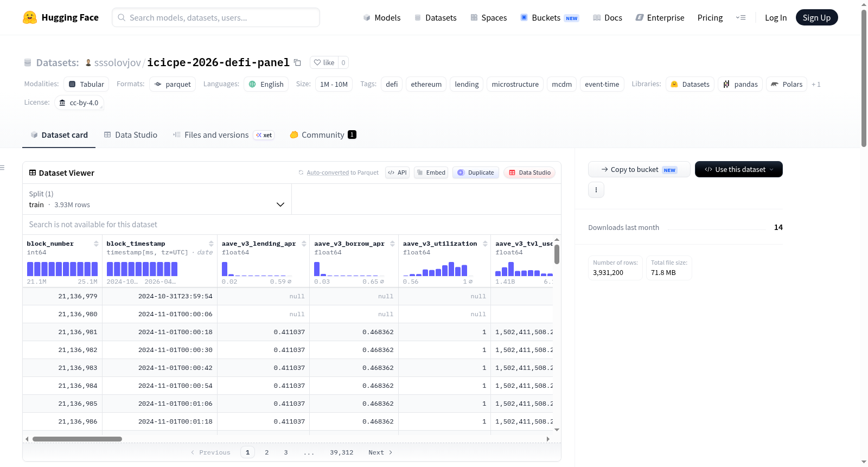The image size is (868, 467).
Task: Select the microstructure tag
Action: [515, 84]
